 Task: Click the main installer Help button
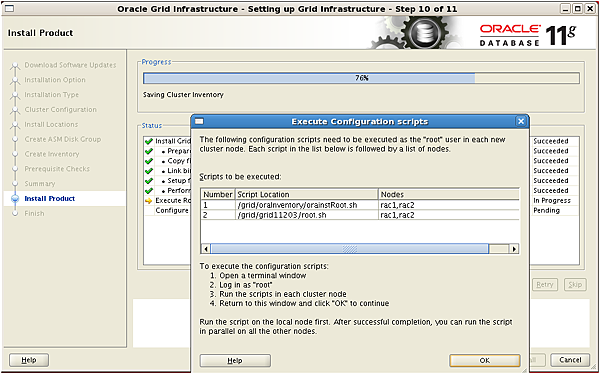[29, 360]
